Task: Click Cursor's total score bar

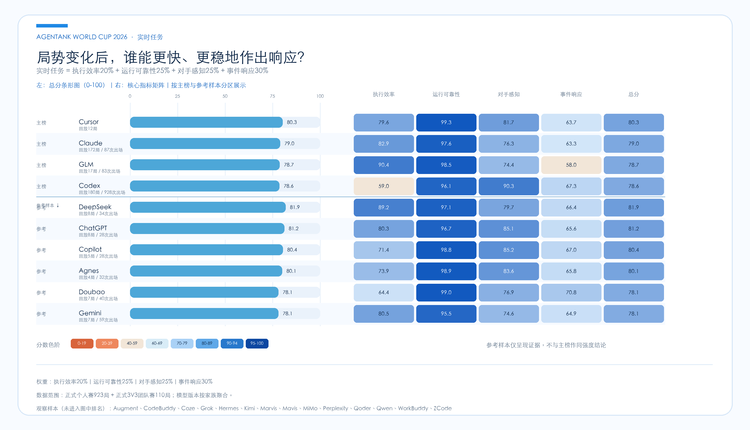Action: click(206, 122)
